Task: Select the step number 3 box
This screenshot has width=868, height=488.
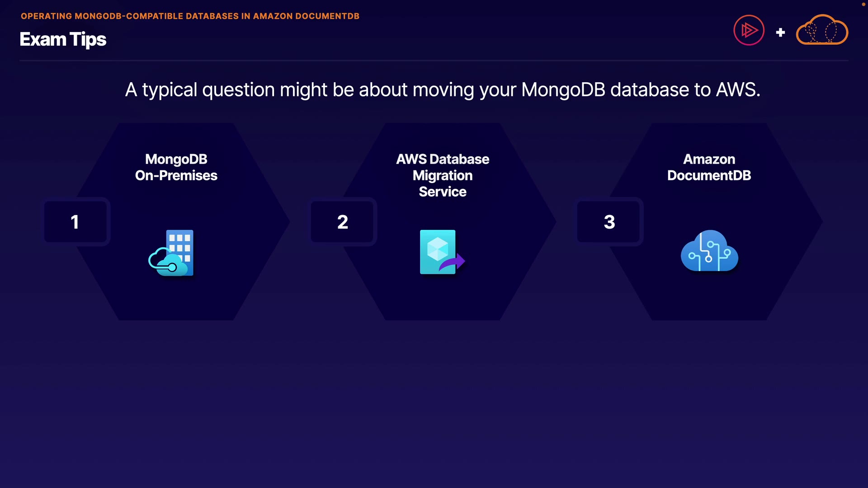Action: (x=609, y=222)
